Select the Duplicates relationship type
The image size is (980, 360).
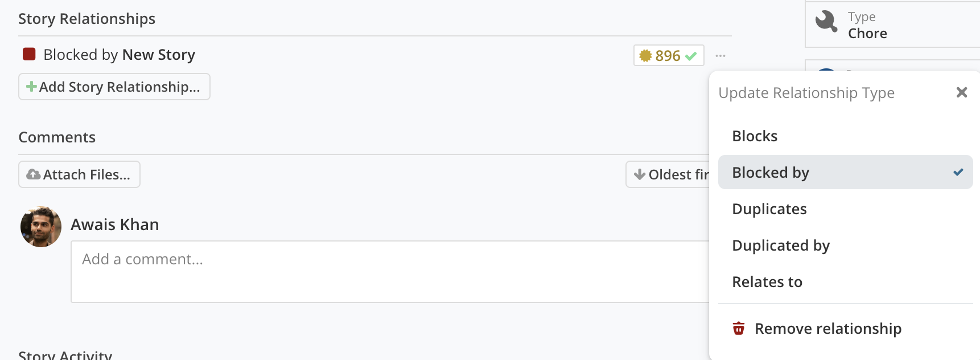769,209
